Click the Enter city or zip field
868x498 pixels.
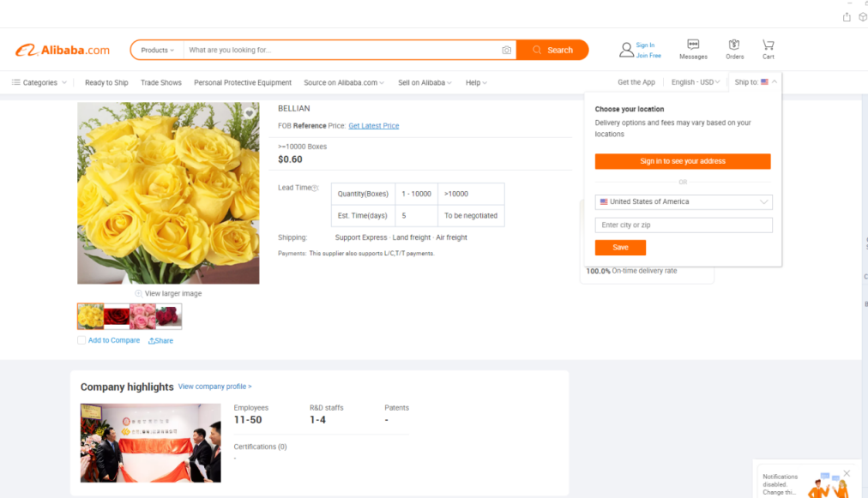click(x=684, y=225)
